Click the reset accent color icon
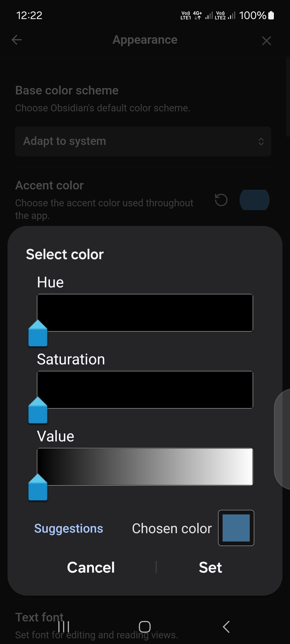Screen dimensions: 290x644 click(221, 200)
